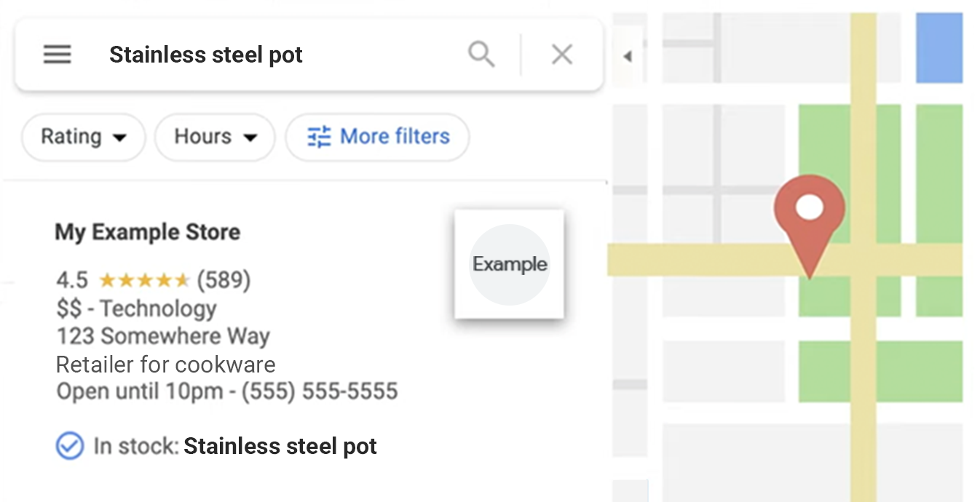Viewport: 980px width, 502px height.
Task: Click the price level dollar signs
Action: coord(68,308)
